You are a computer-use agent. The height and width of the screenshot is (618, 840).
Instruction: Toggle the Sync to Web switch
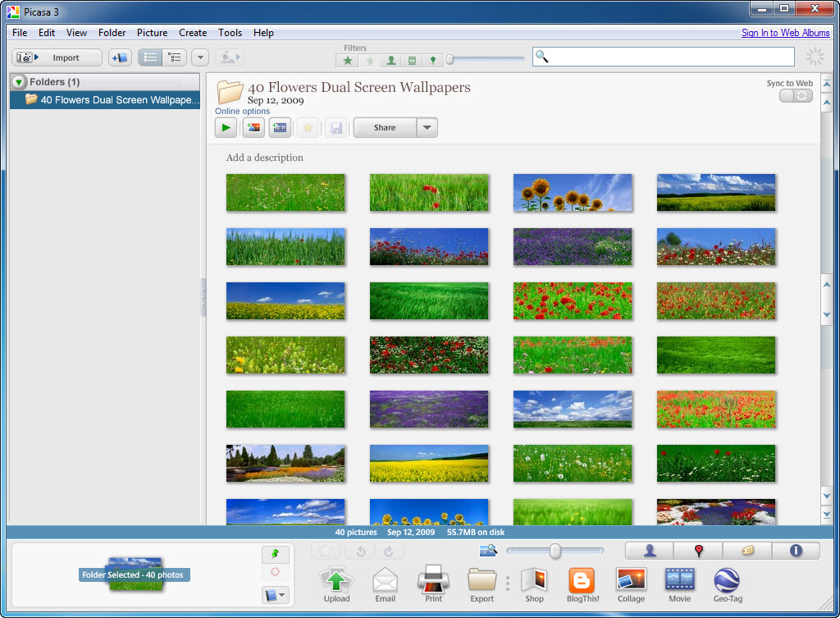796,95
